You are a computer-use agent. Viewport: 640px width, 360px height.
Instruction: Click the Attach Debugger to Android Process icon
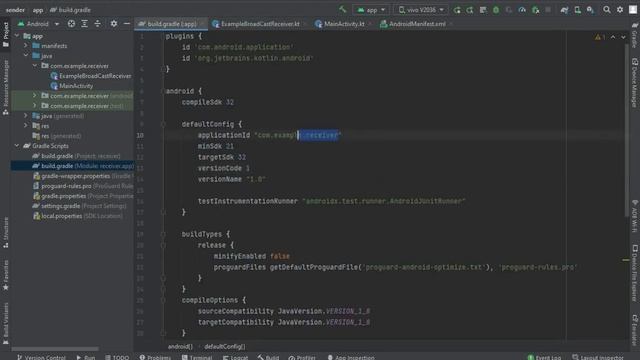point(535,10)
